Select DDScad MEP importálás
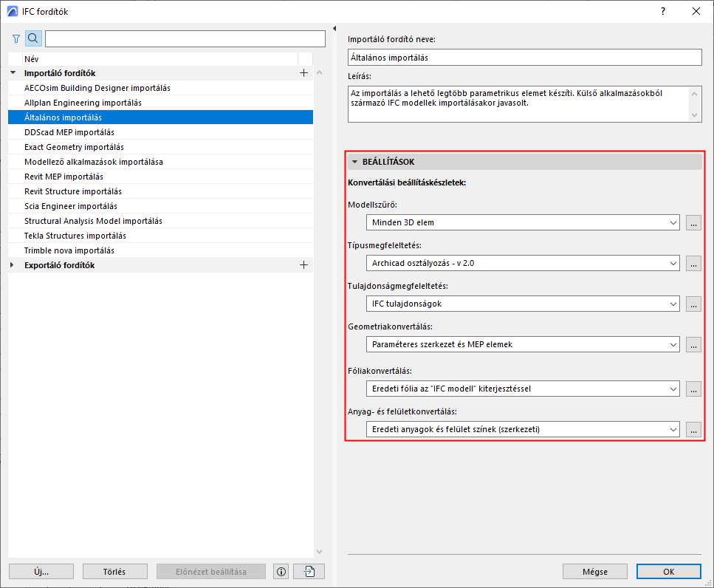The height and width of the screenshot is (588, 714). point(160,132)
